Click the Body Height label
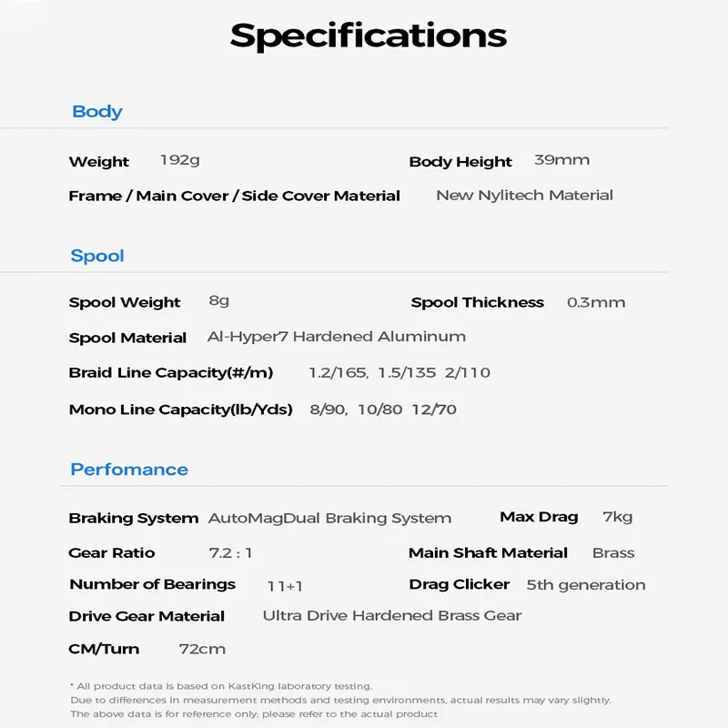This screenshot has width=728, height=728. coord(460,162)
